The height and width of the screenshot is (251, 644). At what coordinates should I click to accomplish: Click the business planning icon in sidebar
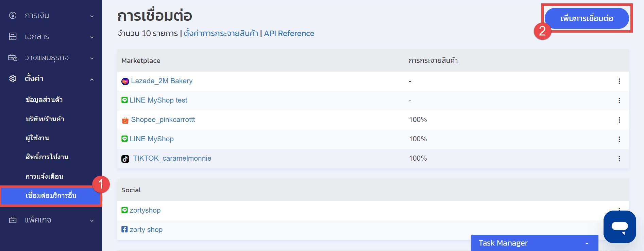[13, 57]
